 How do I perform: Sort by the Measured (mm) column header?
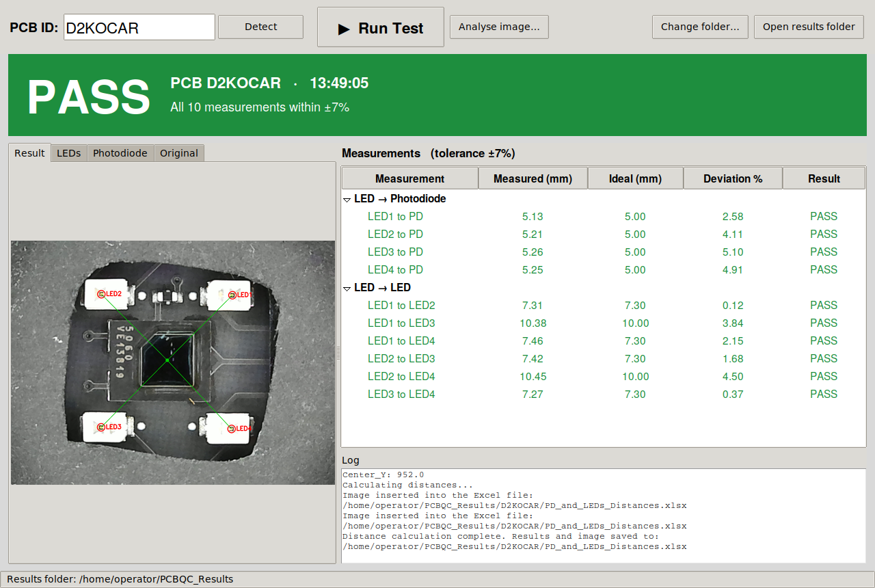coord(533,178)
